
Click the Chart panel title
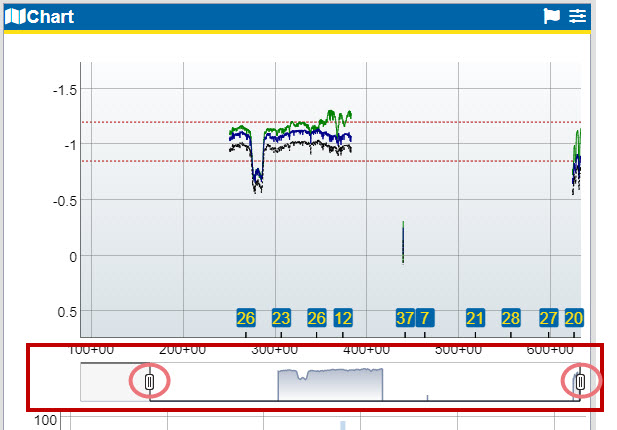50,17
